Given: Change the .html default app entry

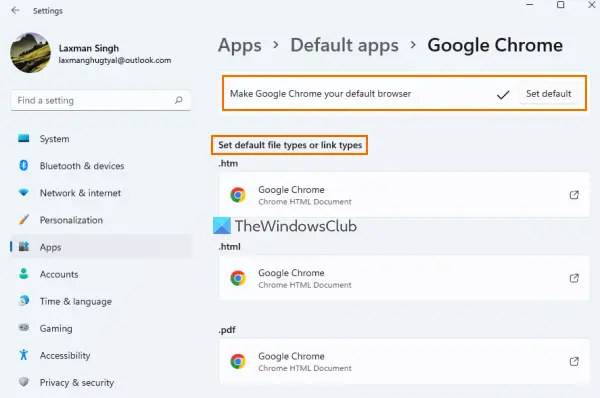Looking at the screenshot, I should 404,278.
